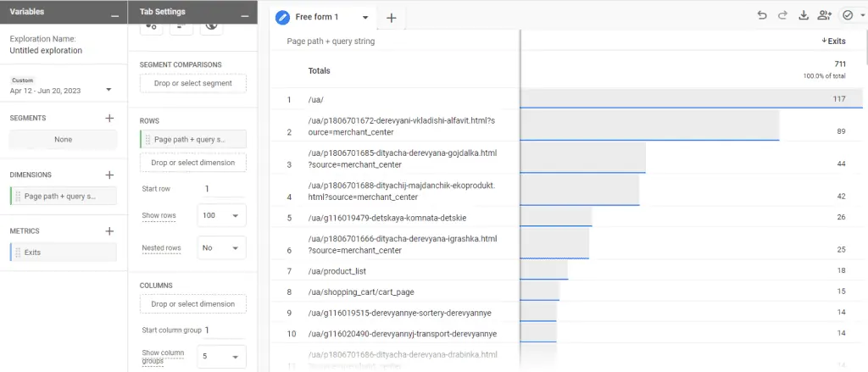Click the /ua/shopping_cart/cart_page row
The image size is (868, 372).
pyautogui.click(x=361, y=291)
